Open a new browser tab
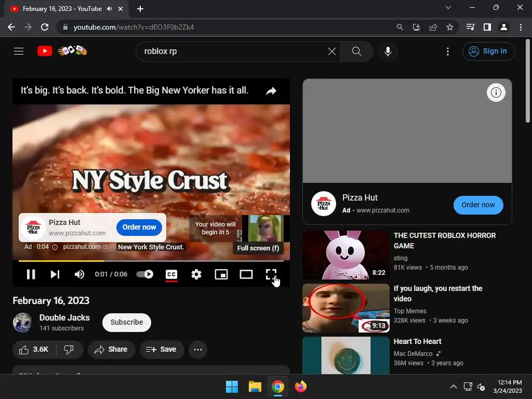The image size is (532, 399). 140,9
